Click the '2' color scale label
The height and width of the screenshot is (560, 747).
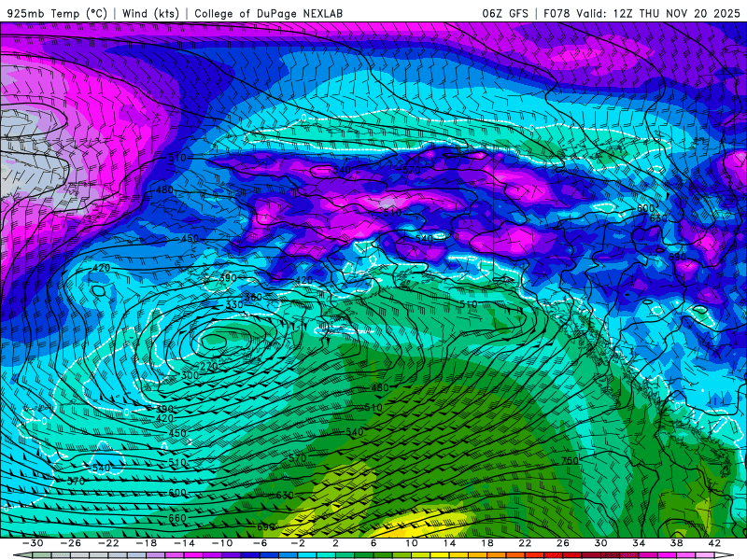(x=335, y=543)
